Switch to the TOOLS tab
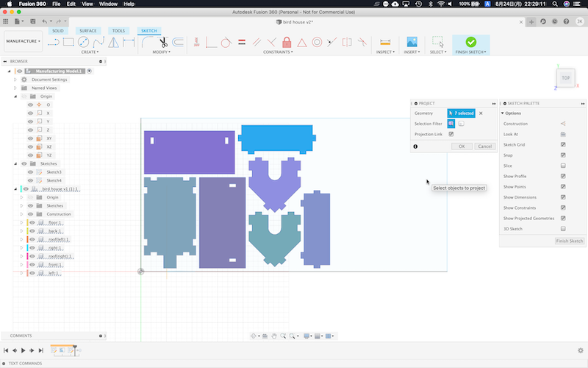588x368 pixels. click(x=118, y=31)
